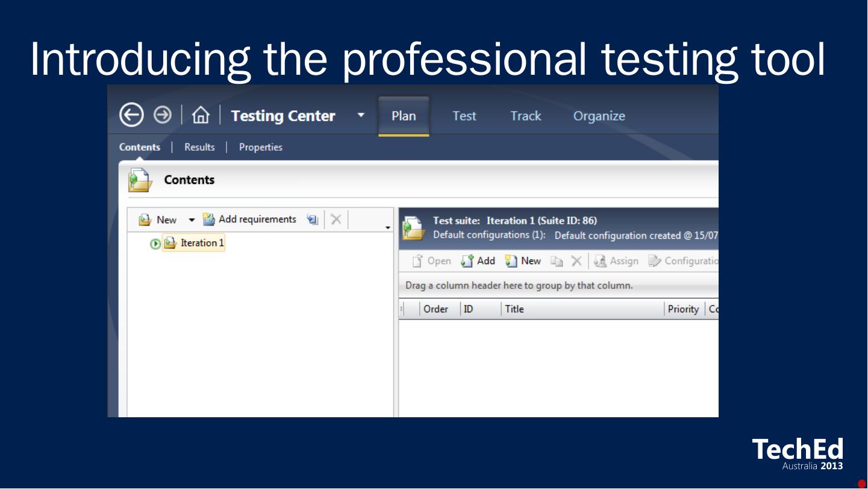Image resolution: width=868 pixels, height=489 pixels.
Task: Open the Results sub-tab
Action: click(199, 147)
